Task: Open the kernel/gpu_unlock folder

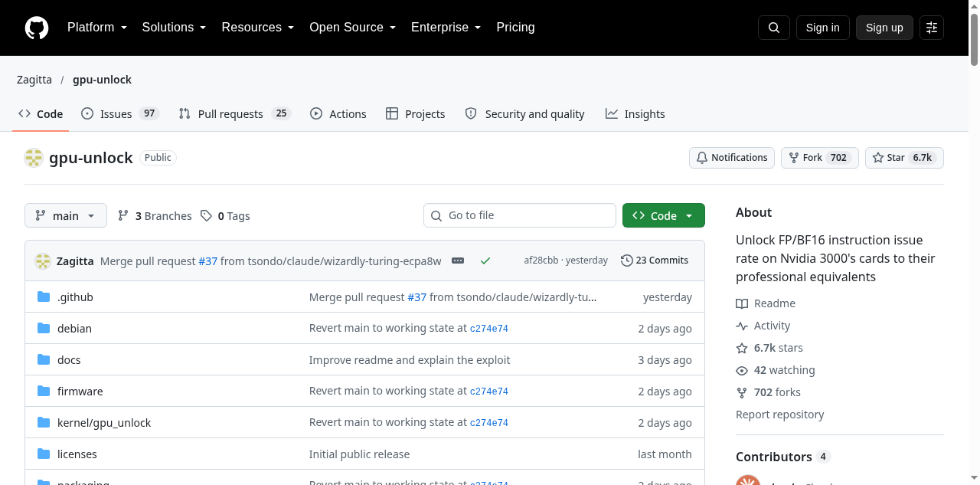Action: [104, 423]
